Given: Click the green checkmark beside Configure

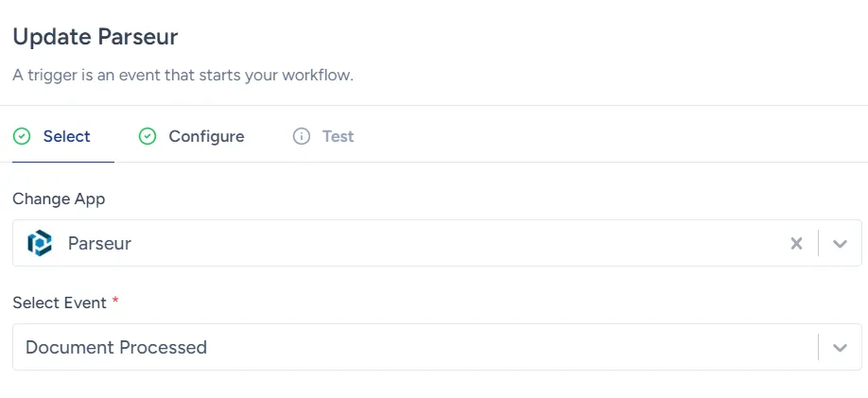Looking at the screenshot, I should coord(148,137).
